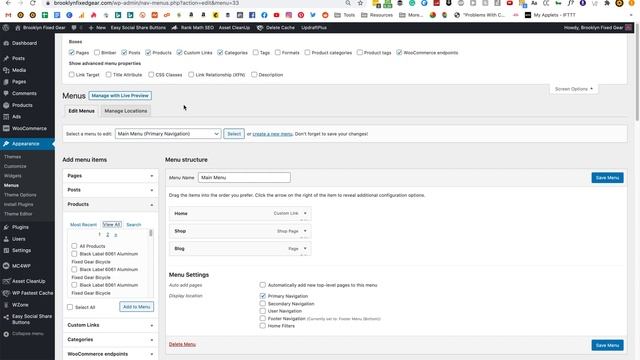Click the top Save Menu button
The height and width of the screenshot is (360, 640).
(x=607, y=178)
